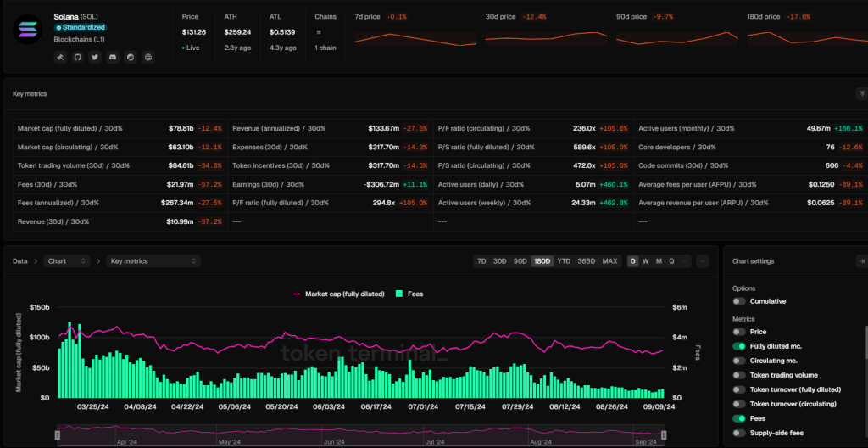Screen dimensions: 868x448
Task: Open Solana's Twitter profile icon
Action: pos(95,57)
